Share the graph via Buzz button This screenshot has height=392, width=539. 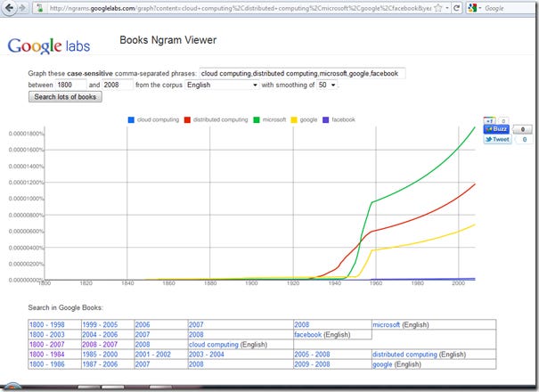(497, 129)
